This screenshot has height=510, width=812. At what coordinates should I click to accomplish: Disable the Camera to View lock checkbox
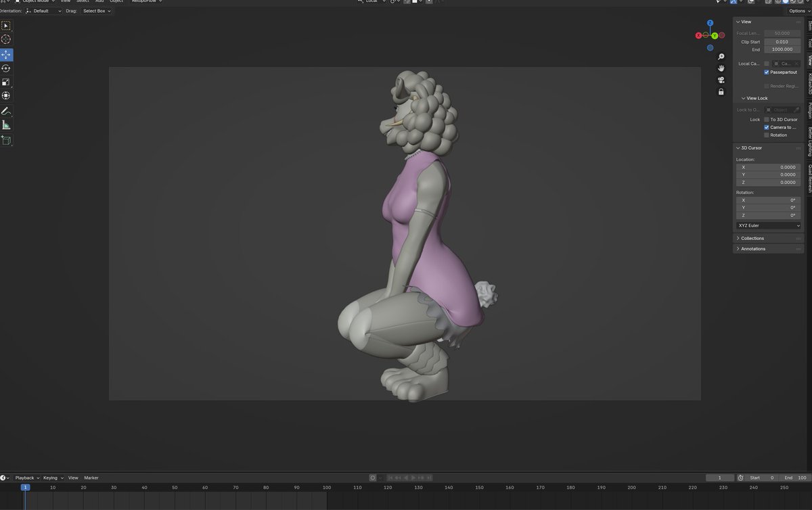pos(767,127)
